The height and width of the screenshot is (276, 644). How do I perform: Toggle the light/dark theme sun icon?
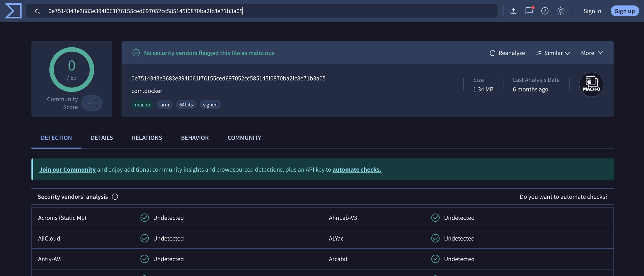(x=561, y=11)
